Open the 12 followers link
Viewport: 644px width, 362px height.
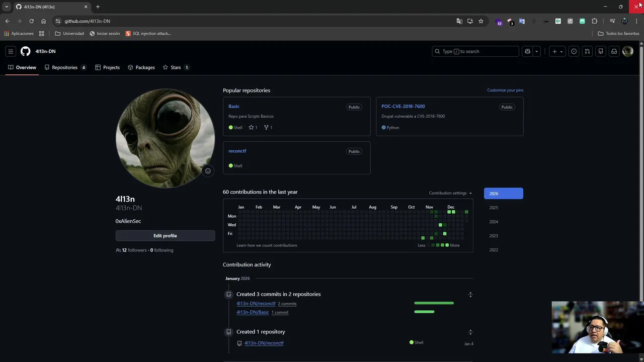point(134,250)
